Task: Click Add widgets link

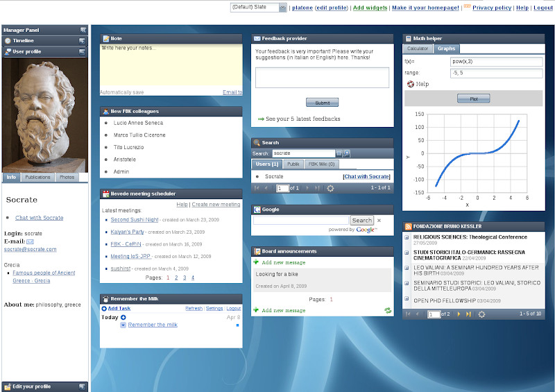Action: click(x=370, y=8)
